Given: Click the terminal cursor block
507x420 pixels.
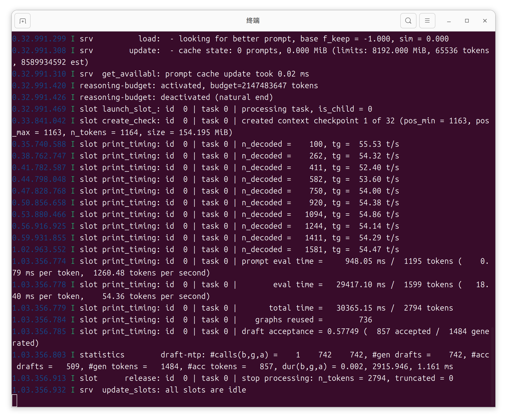Looking at the screenshot, I should coord(14,401).
